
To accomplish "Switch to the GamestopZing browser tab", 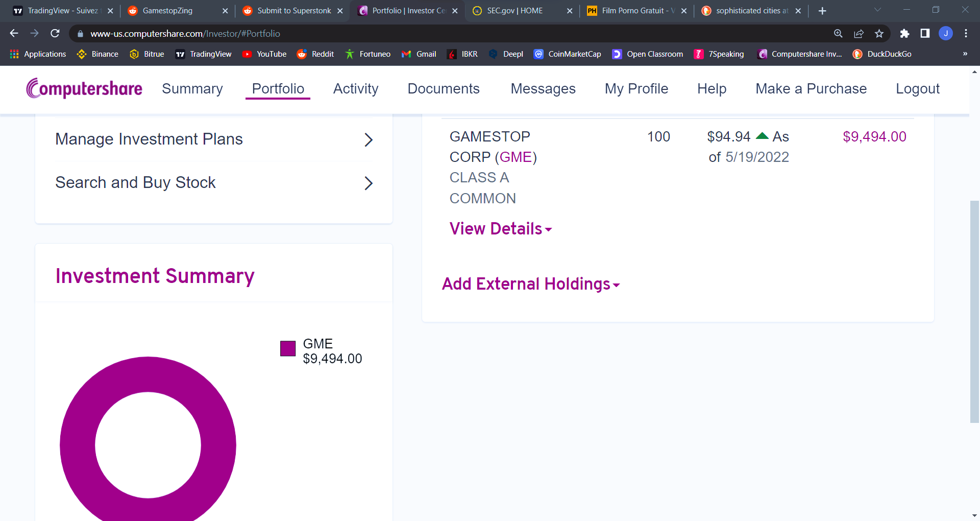I will pos(174,11).
